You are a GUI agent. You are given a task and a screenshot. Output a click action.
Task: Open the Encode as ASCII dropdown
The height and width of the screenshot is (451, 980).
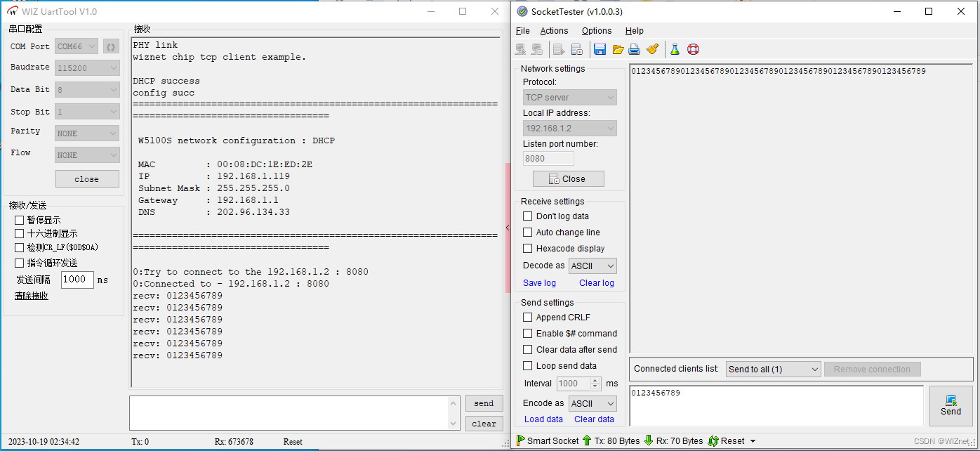pyautogui.click(x=592, y=404)
